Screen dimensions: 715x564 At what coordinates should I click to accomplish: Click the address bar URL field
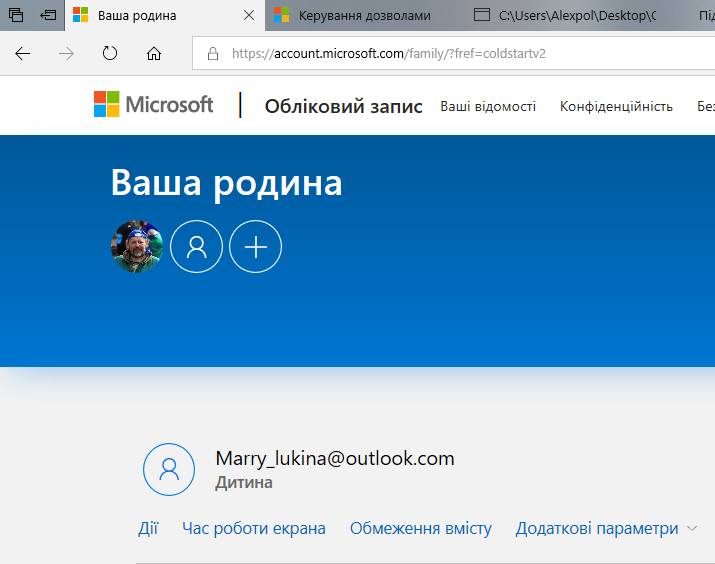(454, 54)
